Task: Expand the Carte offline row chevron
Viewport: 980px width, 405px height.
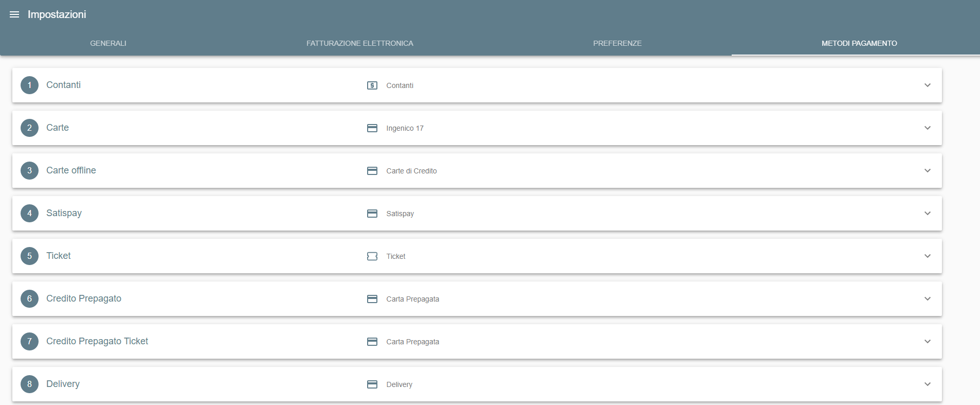Action: [x=928, y=170]
